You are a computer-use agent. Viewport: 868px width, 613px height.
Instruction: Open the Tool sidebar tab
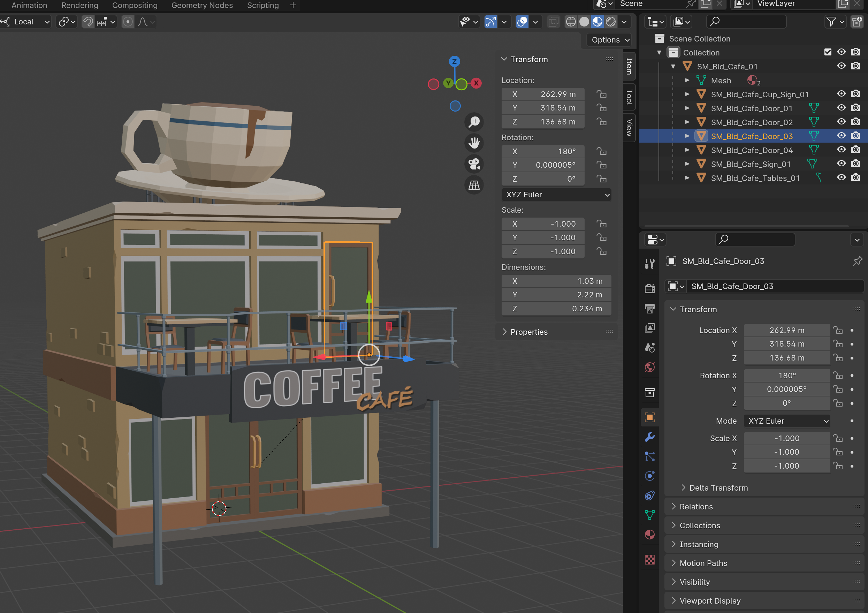pyautogui.click(x=629, y=97)
